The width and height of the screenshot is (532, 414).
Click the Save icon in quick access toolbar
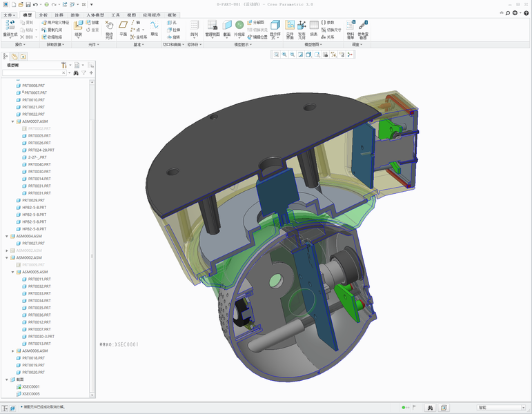pos(28,4)
